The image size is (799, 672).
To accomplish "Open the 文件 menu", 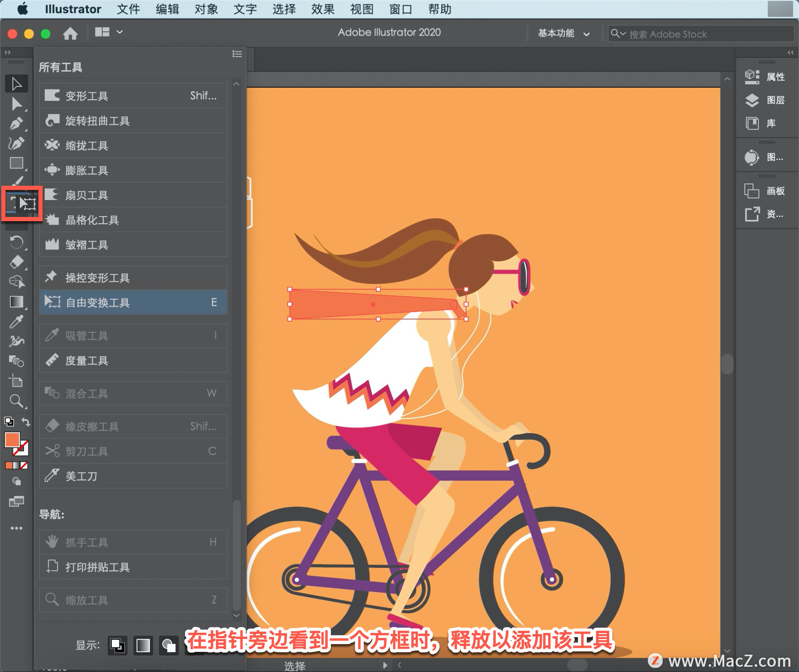I will point(128,9).
